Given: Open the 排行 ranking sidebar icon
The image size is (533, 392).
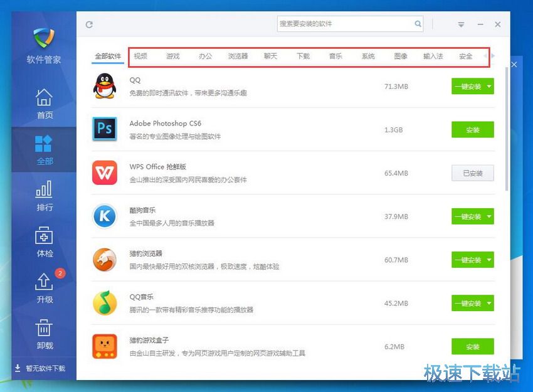Looking at the screenshot, I should tap(44, 189).
